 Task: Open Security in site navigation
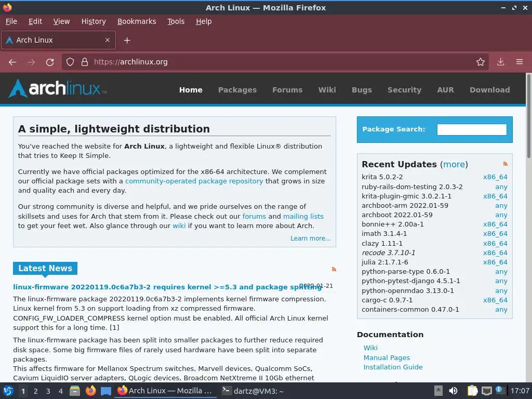(x=404, y=90)
